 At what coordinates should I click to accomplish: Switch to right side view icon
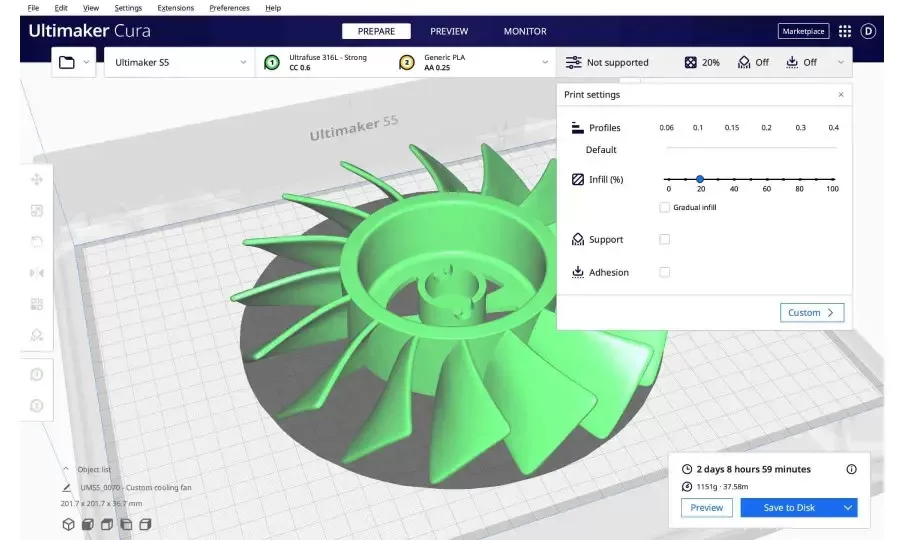point(145,524)
